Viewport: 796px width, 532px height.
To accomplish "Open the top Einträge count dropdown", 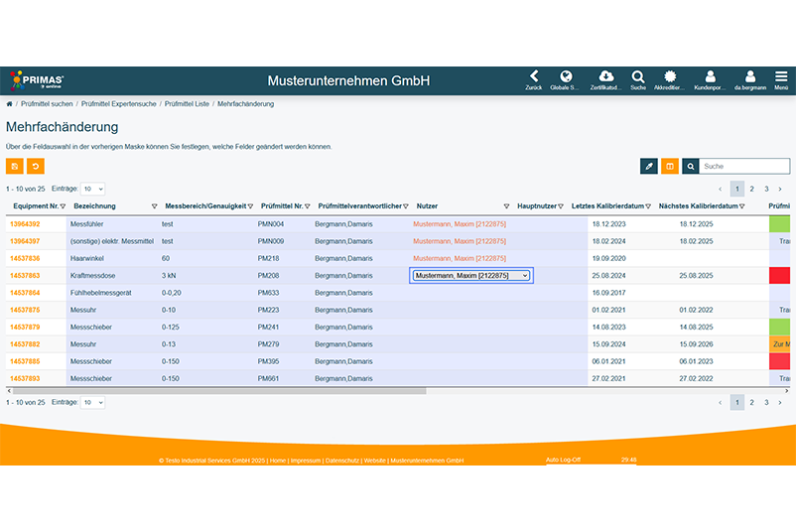I will coord(92,189).
